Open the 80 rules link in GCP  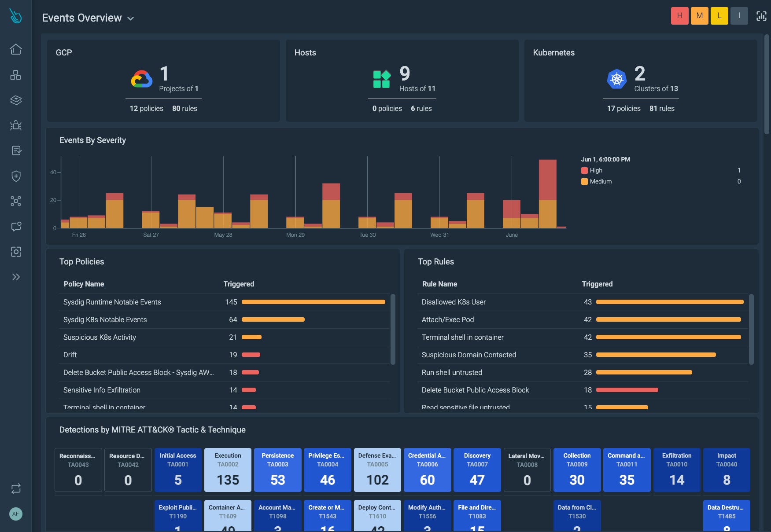point(184,109)
